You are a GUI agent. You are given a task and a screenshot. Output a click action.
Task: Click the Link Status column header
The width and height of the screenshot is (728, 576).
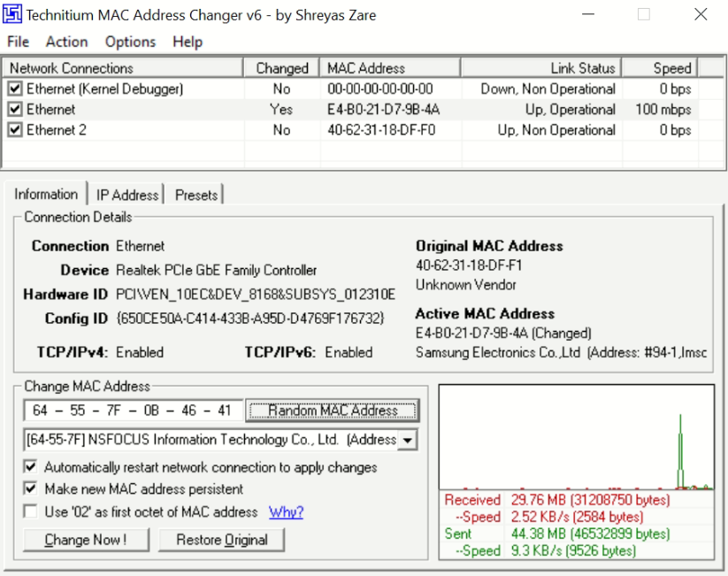pos(541,68)
